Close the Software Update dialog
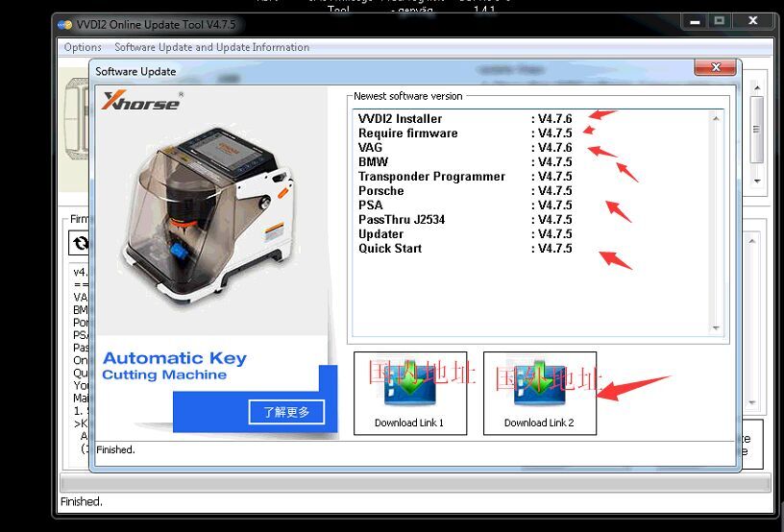 (715, 69)
